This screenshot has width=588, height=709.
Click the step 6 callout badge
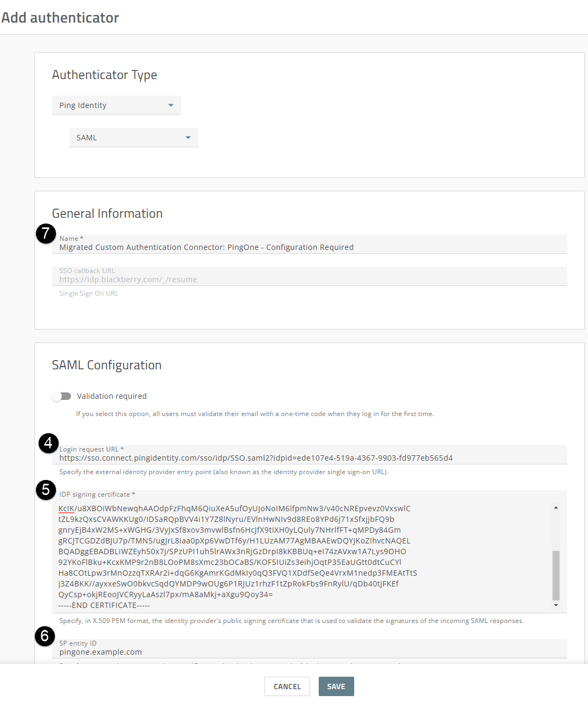[x=45, y=636]
